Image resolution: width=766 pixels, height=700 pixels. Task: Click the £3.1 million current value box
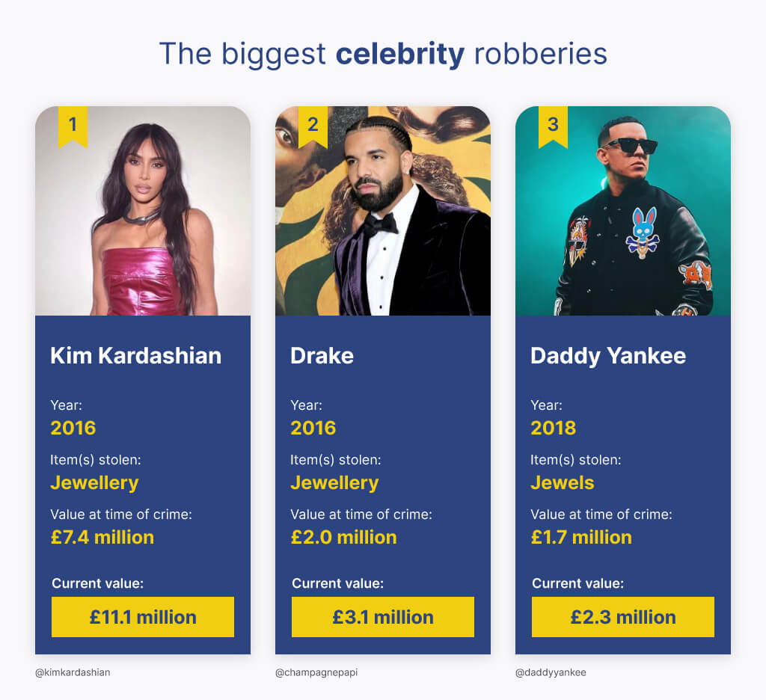coord(383,617)
